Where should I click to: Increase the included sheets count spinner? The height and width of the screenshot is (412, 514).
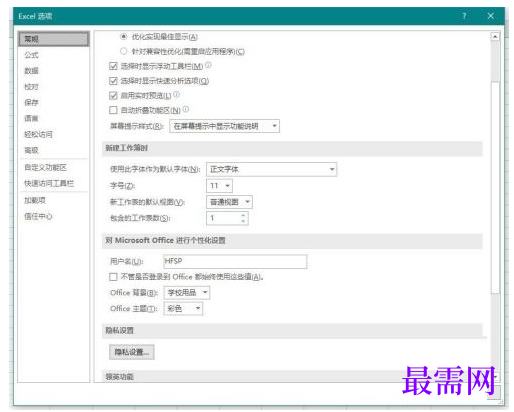click(x=243, y=215)
